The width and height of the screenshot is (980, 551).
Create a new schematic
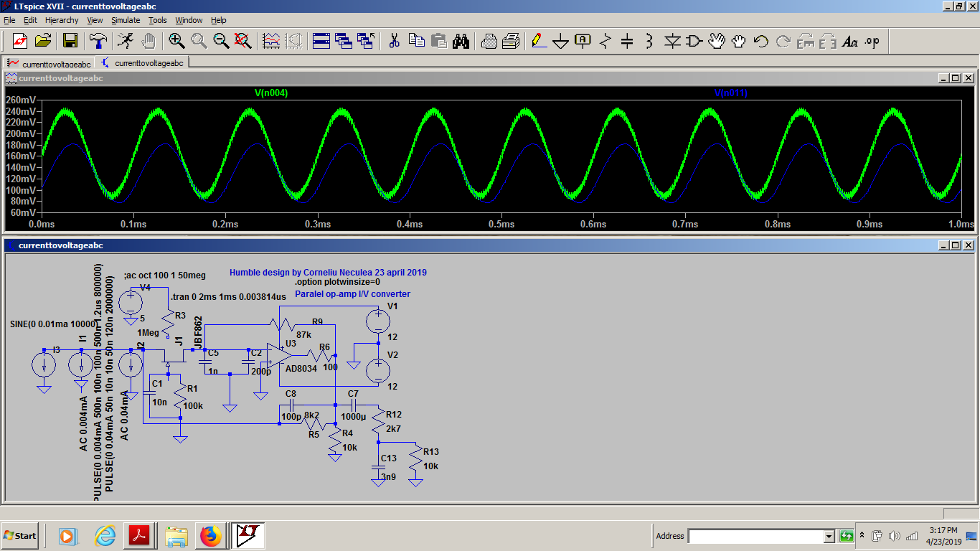20,41
